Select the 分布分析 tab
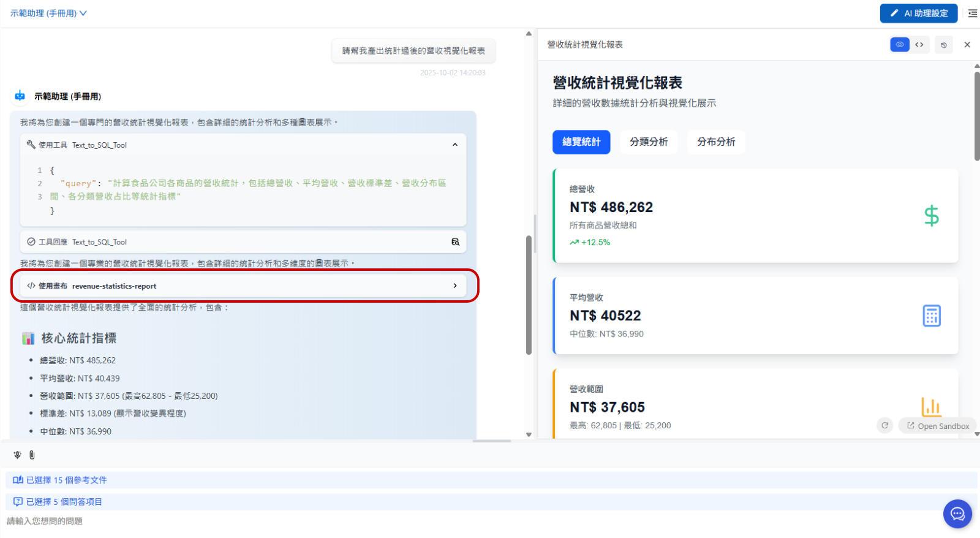 715,142
